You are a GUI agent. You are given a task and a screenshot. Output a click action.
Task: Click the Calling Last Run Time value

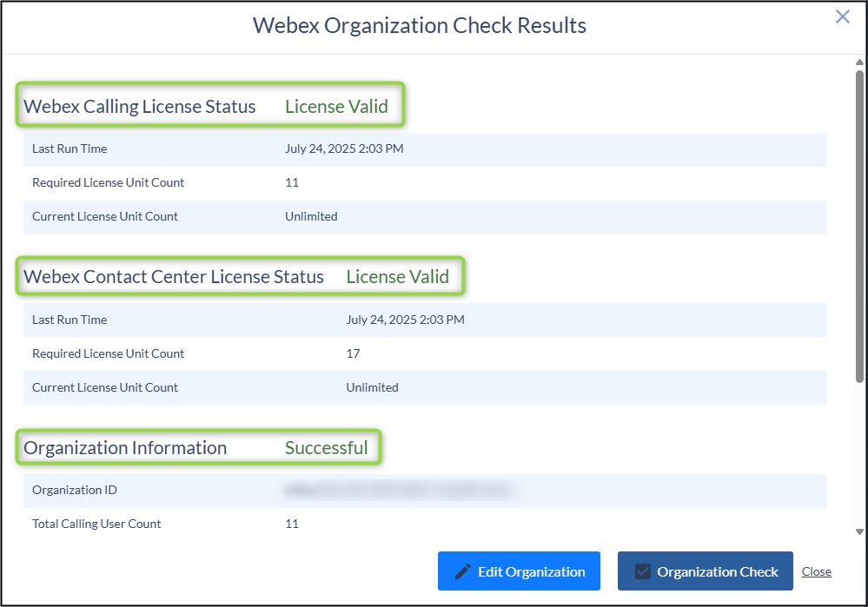point(344,148)
